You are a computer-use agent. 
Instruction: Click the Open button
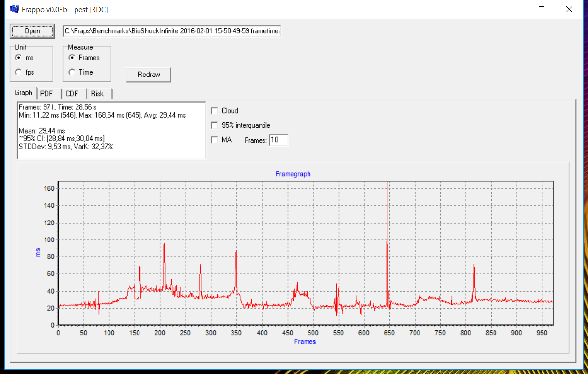[32, 31]
